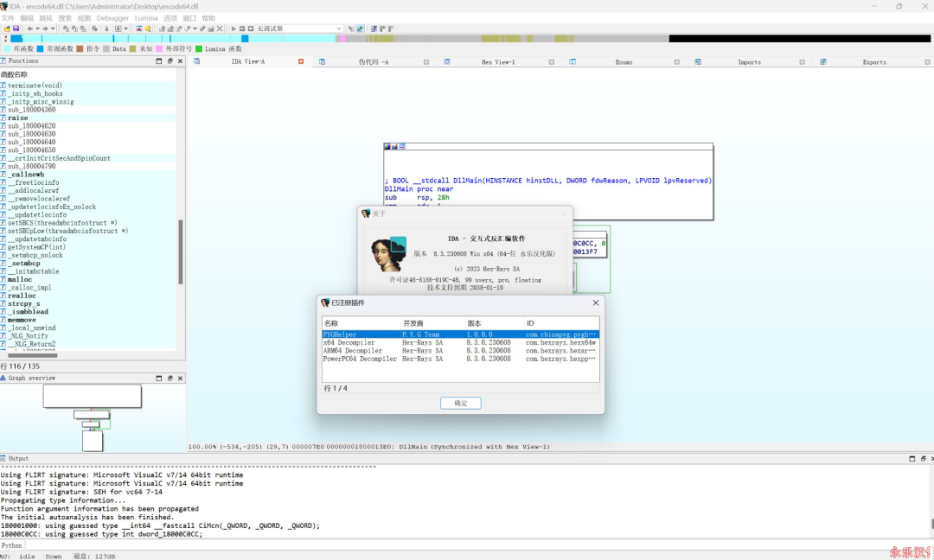Image resolution: width=934 pixels, height=560 pixels.
Task: Click the icon left of the refresh arrow
Action: 351,29
